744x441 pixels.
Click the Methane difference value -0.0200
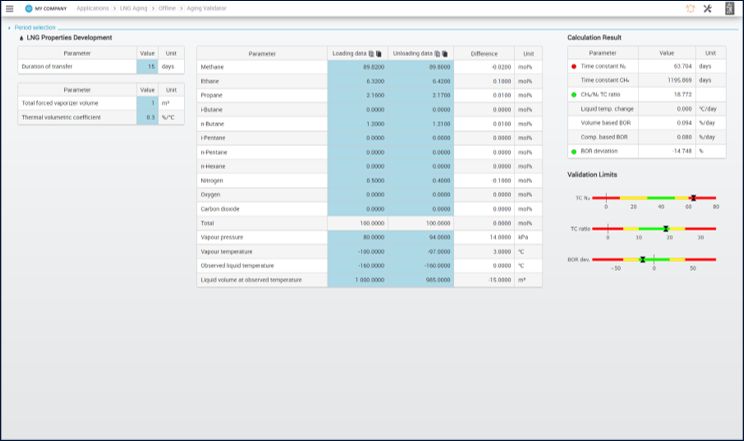click(x=501, y=67)
